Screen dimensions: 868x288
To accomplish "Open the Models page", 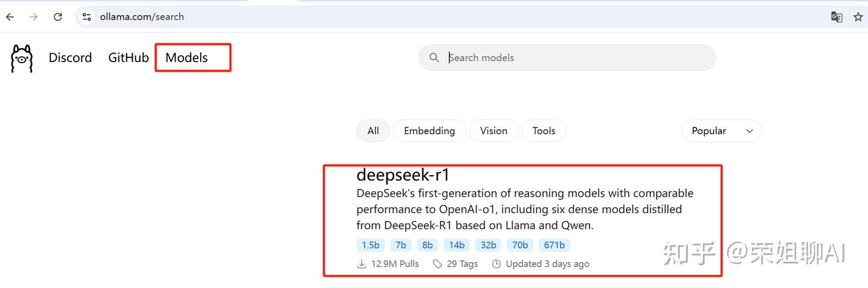I will (186, 58).
